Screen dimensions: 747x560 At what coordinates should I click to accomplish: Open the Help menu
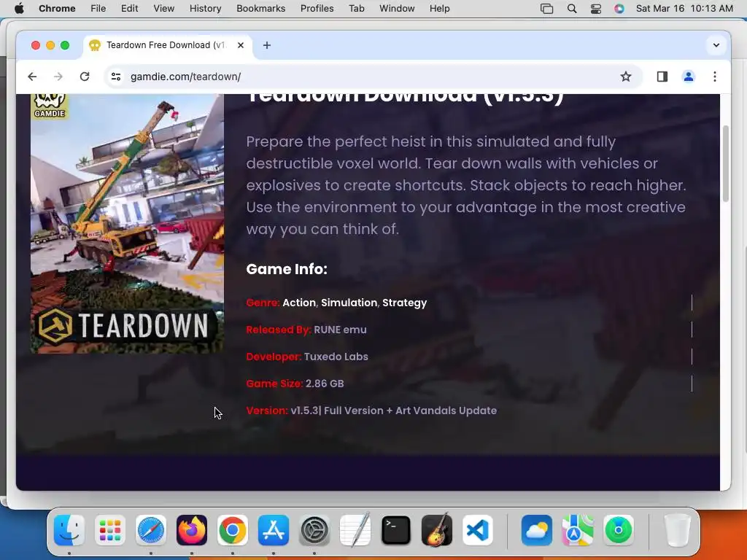[x=439, y=9]
